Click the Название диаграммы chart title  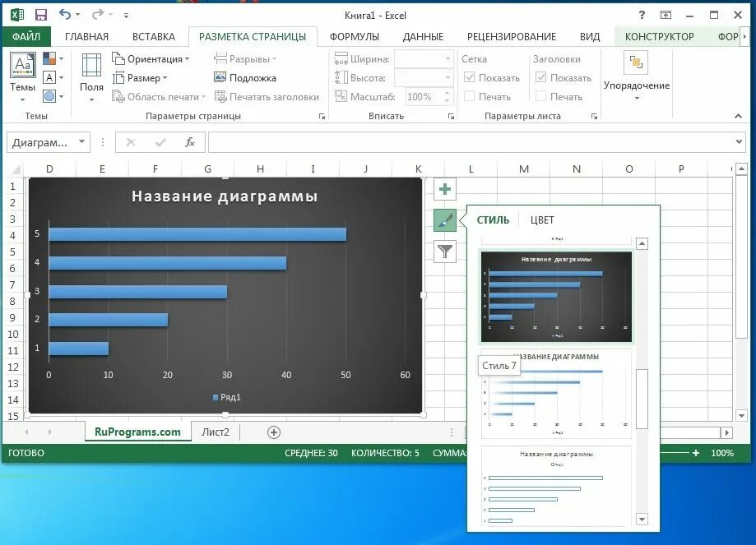click(x=225, y=196)
